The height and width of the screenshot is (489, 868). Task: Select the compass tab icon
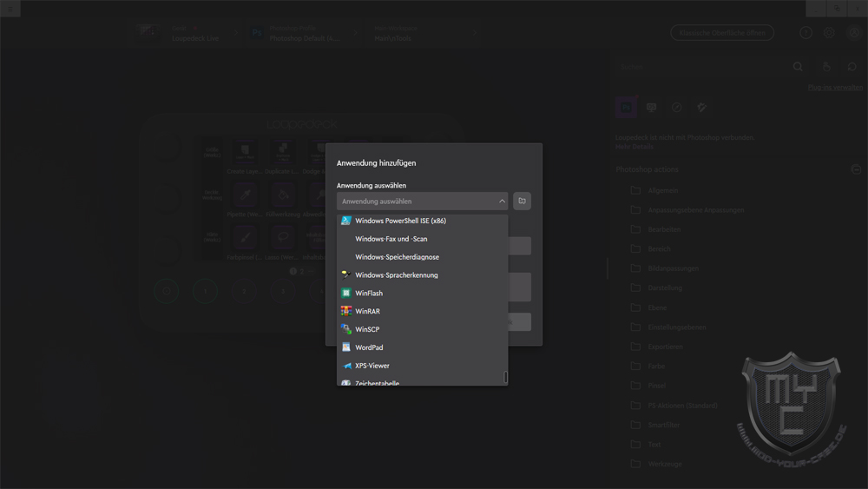click(676, 108)
